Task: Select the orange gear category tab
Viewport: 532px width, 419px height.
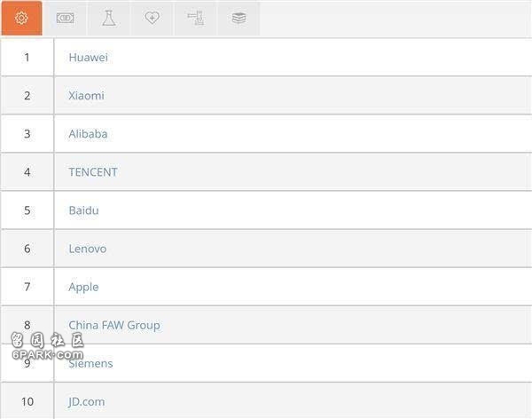Action: coord(21,18)
